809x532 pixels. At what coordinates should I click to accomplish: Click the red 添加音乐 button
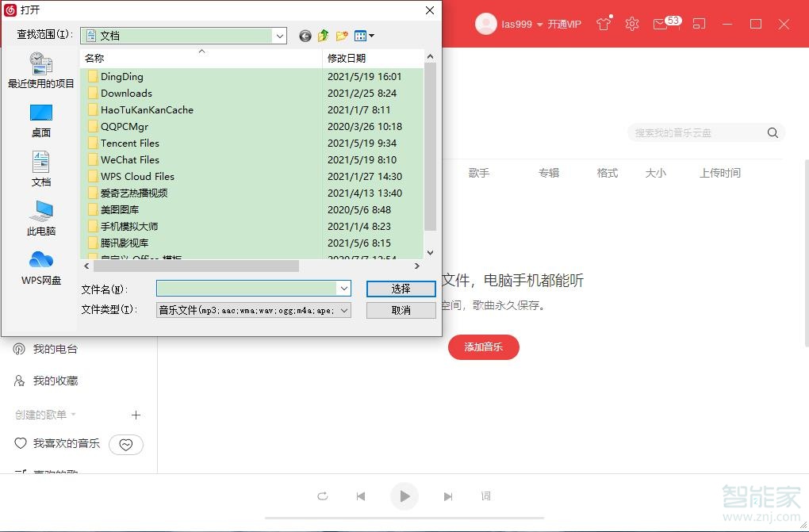pyautogui.click(x=484, y=347)
